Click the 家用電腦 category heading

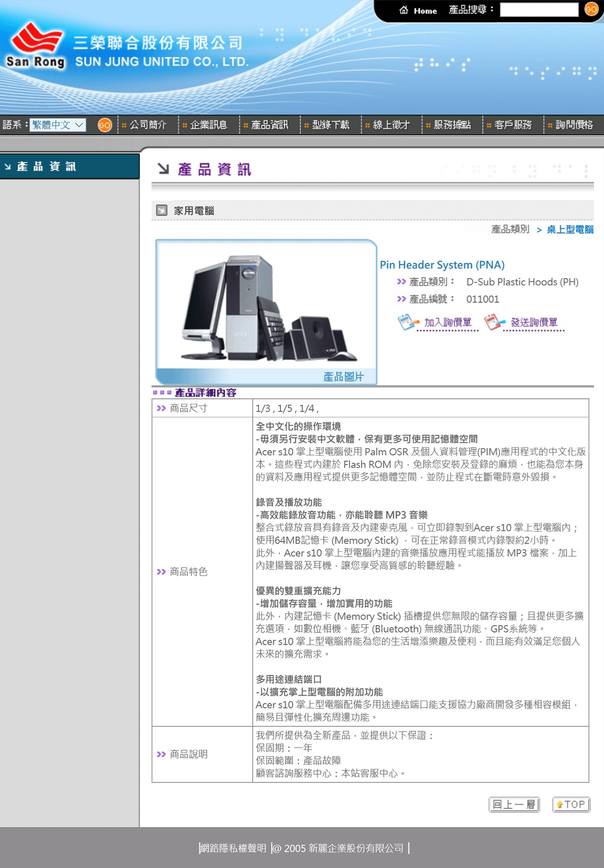194,211
